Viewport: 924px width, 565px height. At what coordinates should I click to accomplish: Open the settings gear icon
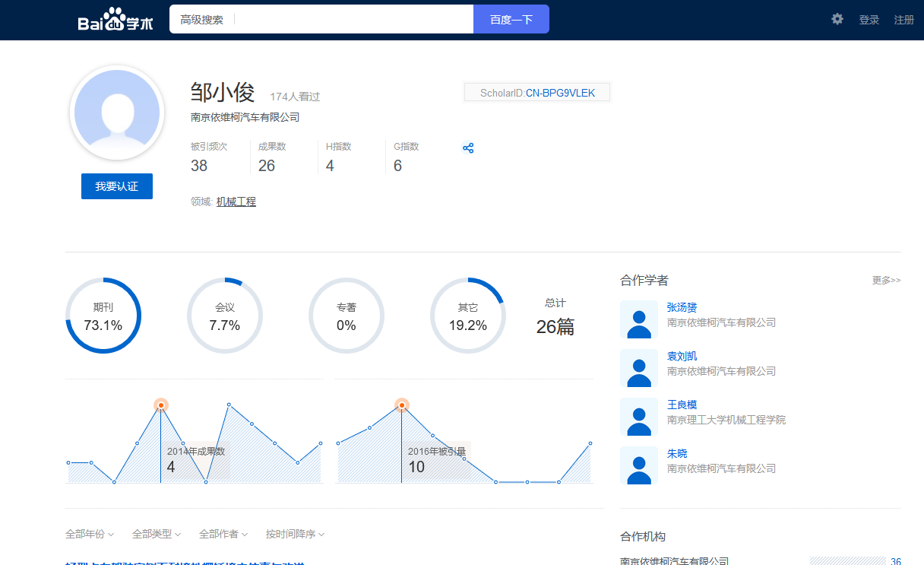click(837, 19)
